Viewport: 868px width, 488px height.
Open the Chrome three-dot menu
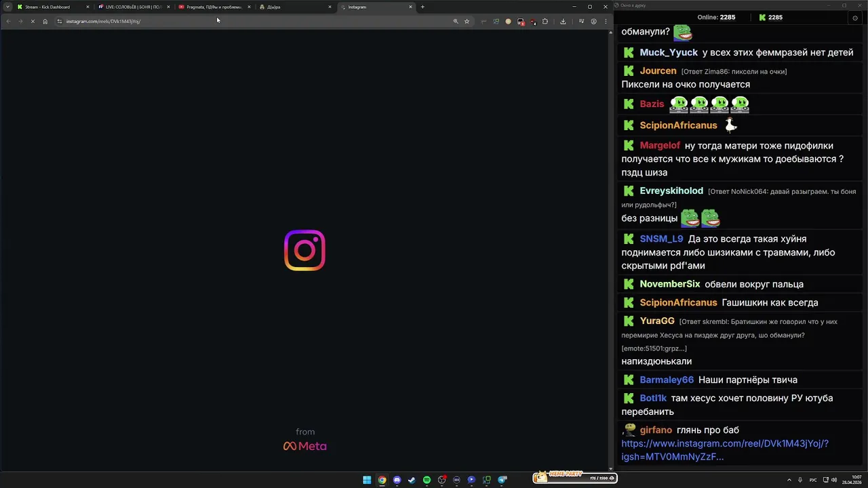(605, 21)
